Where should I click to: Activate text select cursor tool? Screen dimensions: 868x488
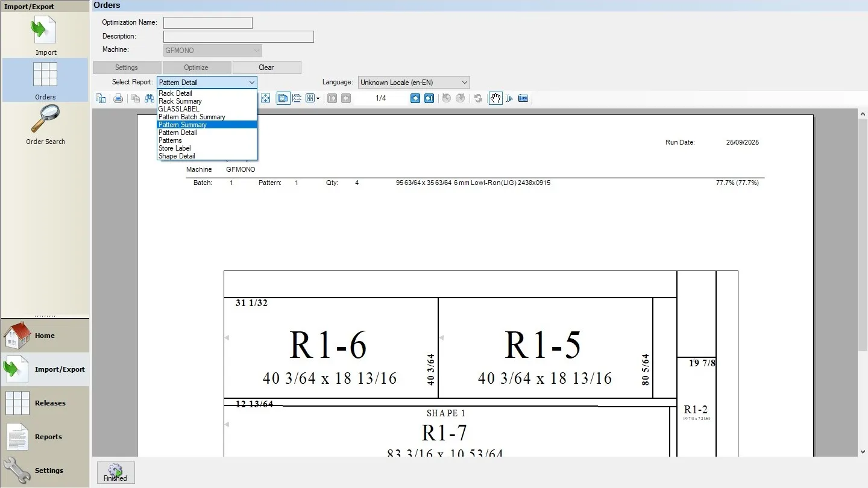pos(509,98)
